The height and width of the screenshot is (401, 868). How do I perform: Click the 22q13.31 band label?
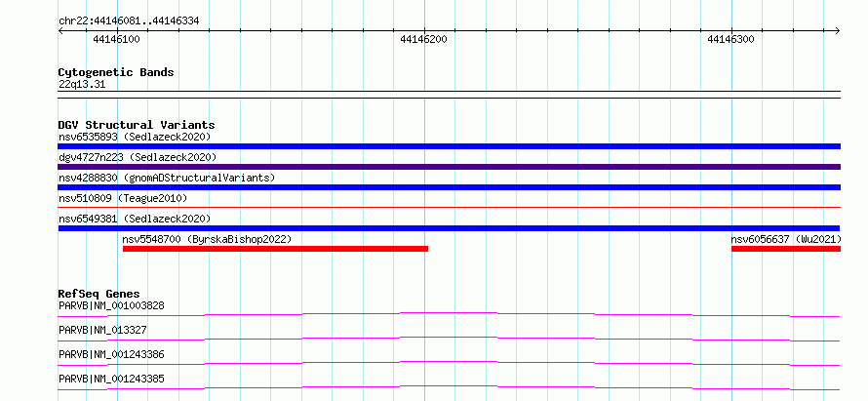(x=82, y=85)
